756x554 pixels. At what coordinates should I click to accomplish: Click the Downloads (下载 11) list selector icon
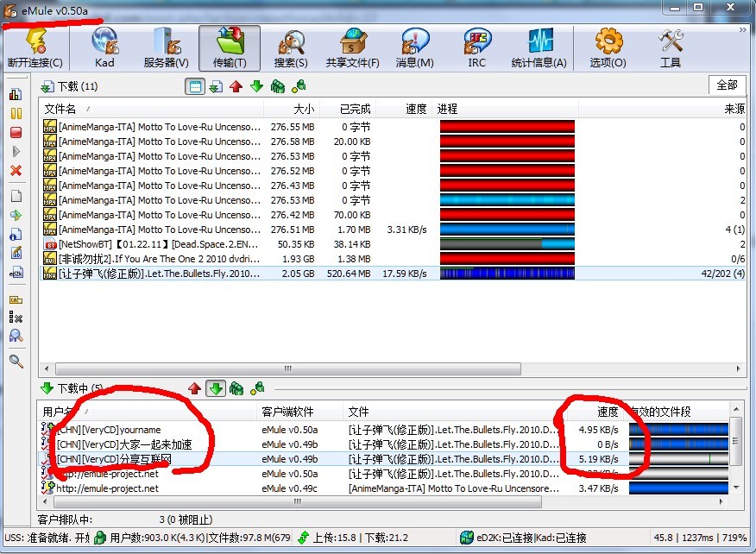[x=47, y=87]
